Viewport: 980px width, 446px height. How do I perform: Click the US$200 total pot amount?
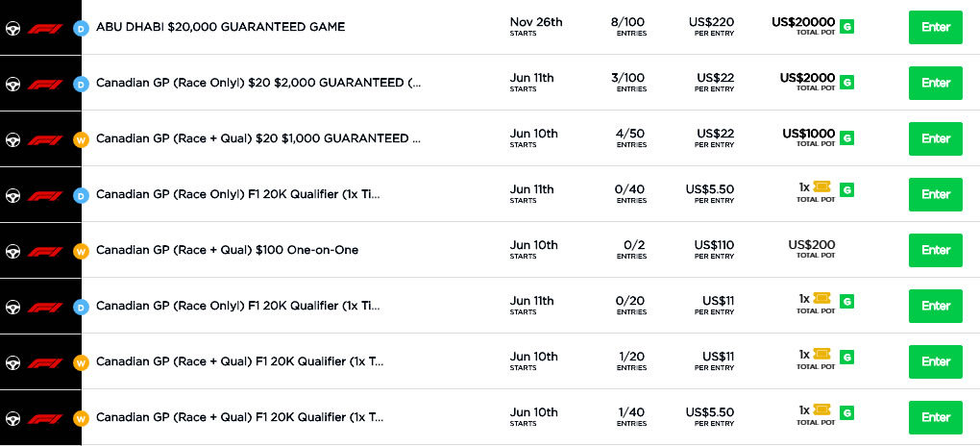coord(811,244)
